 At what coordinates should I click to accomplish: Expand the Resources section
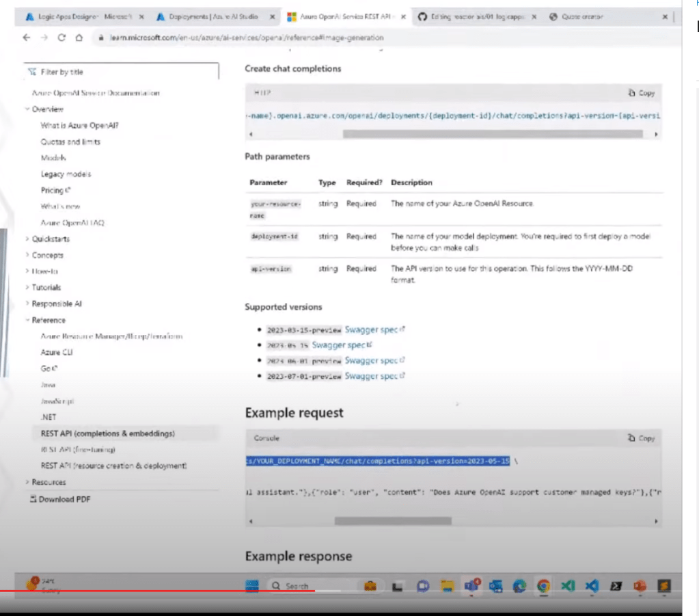point(27,482)
